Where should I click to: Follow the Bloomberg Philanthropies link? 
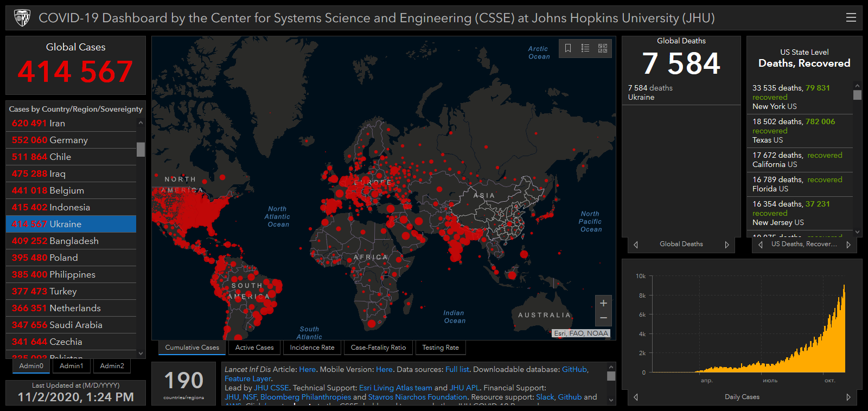[x=305, y=397]
